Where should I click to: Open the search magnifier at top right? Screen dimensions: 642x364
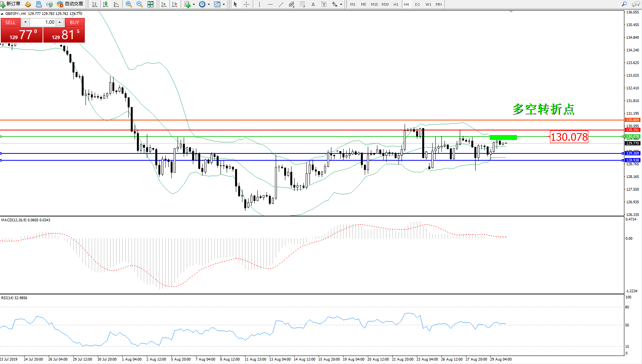[624, 4]
